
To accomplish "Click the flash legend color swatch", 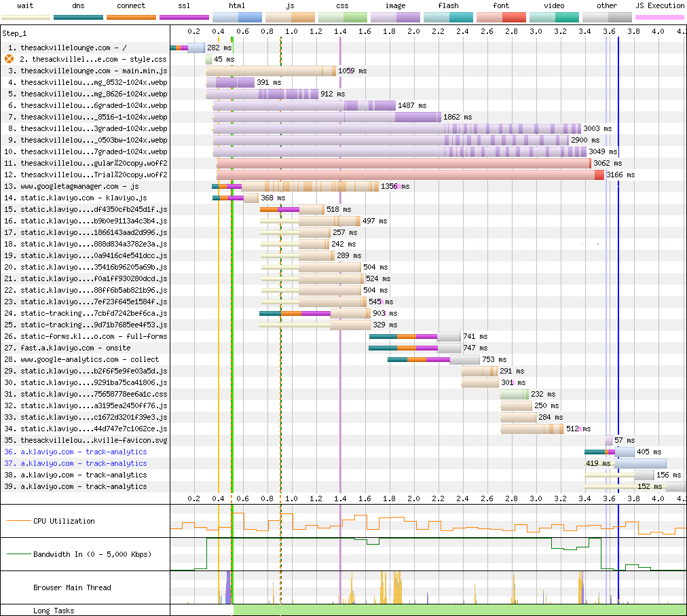I will tap(448, 18).
